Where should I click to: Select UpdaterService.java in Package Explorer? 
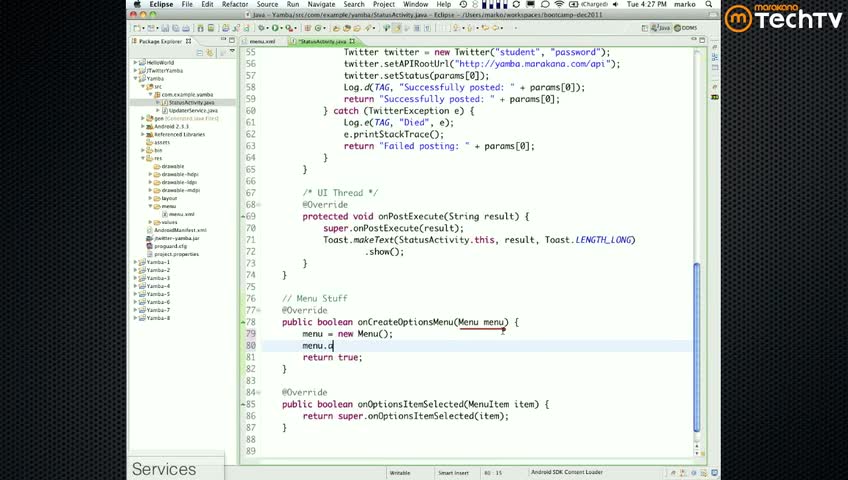(193, 110)
